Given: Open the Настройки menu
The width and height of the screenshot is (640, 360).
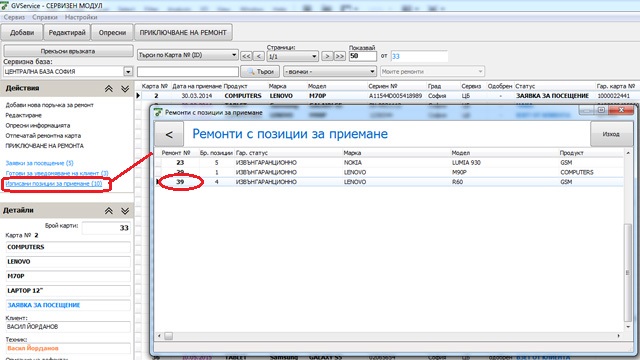Looking at the screenshot, I should 81,17.
